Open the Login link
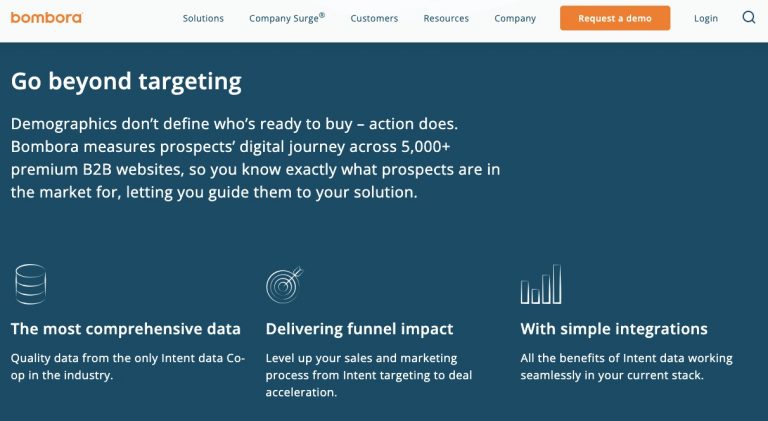 [706, 19]
